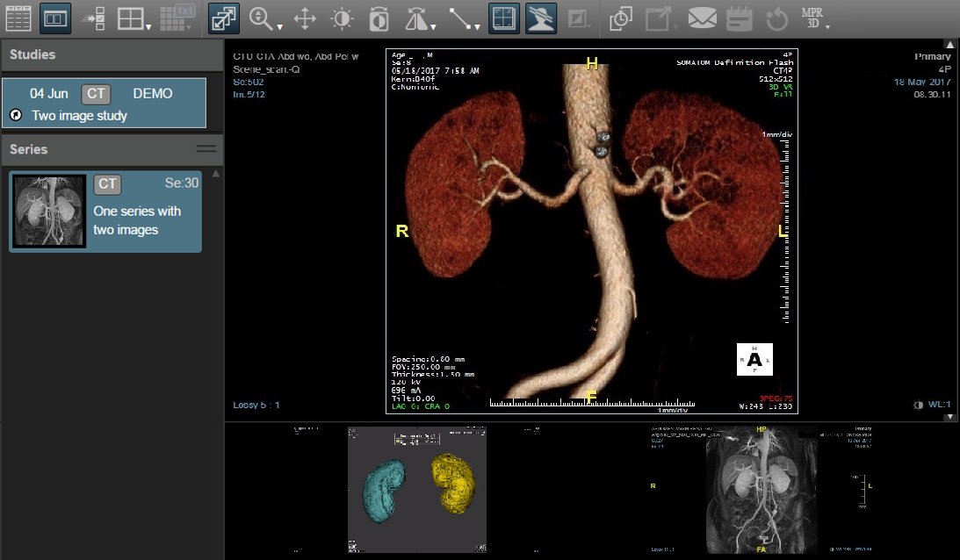Click the Invert image tool

[379, 18]
